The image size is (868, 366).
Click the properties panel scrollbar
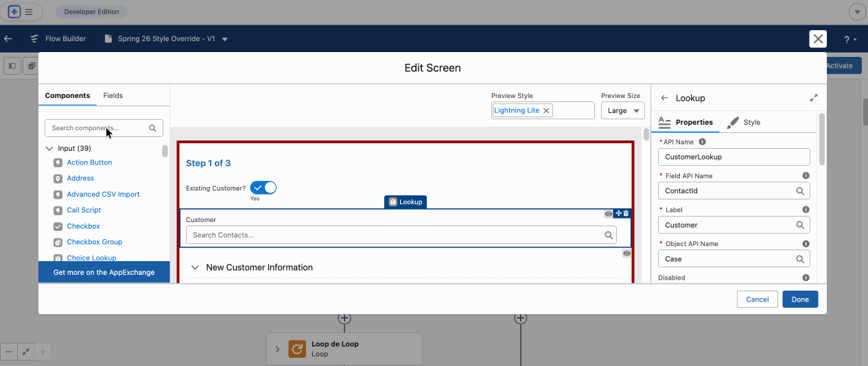tap(822, 141)
